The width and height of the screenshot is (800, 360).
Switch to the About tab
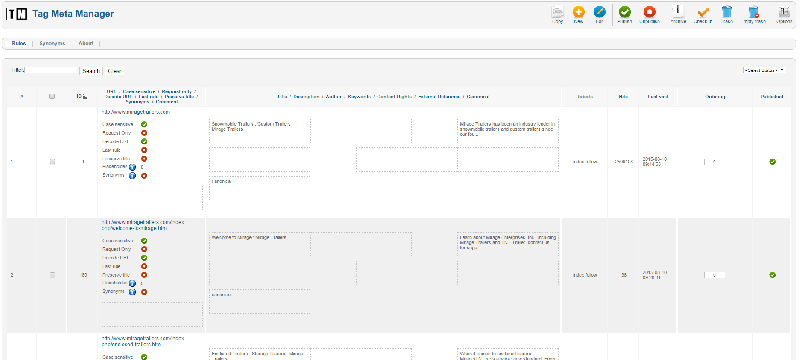tap(86, 43)
